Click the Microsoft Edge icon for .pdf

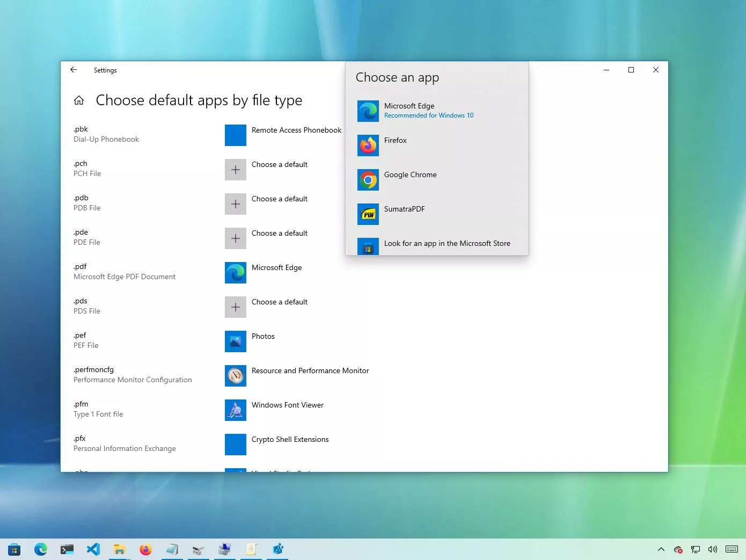235,272
